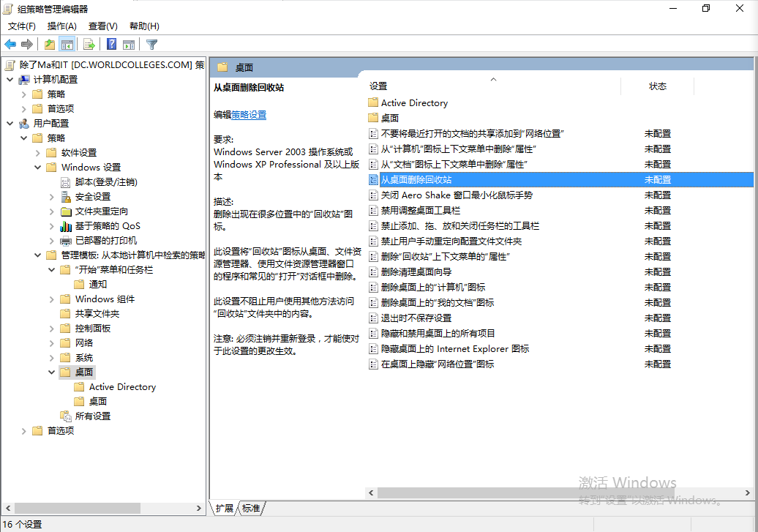Viewport: 758px width, 532px height.
Task: Expand the 系统 node
Action: (x=52, y=358)
